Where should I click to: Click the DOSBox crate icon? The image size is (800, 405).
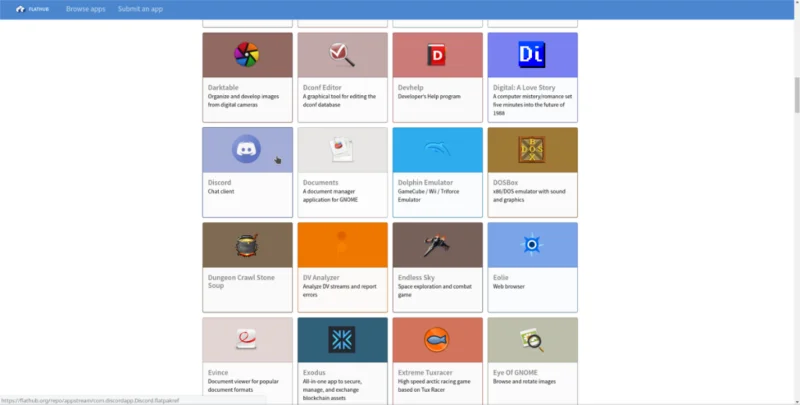tap(532, 149)
